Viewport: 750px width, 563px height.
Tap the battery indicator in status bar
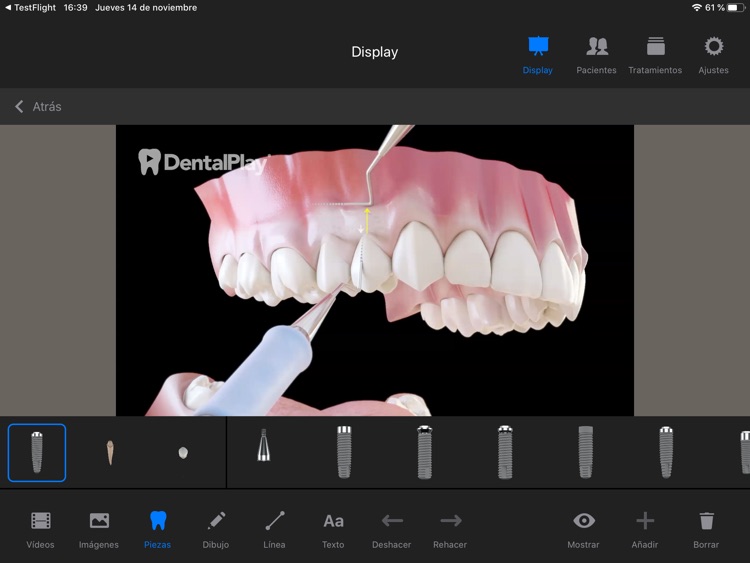coord(736,8)
